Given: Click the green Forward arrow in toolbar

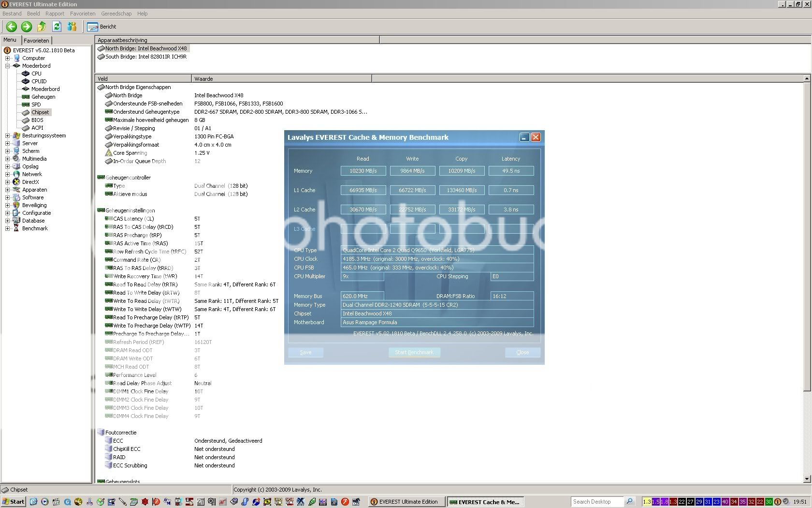Looking at the screenshot, I should (27, 27).
